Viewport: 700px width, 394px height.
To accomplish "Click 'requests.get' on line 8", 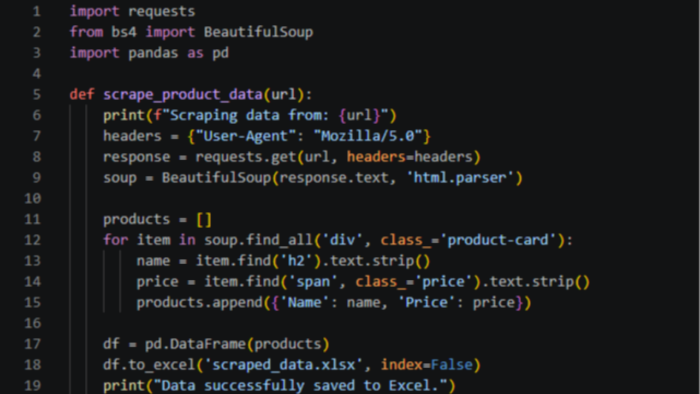I will coord(246,157).
